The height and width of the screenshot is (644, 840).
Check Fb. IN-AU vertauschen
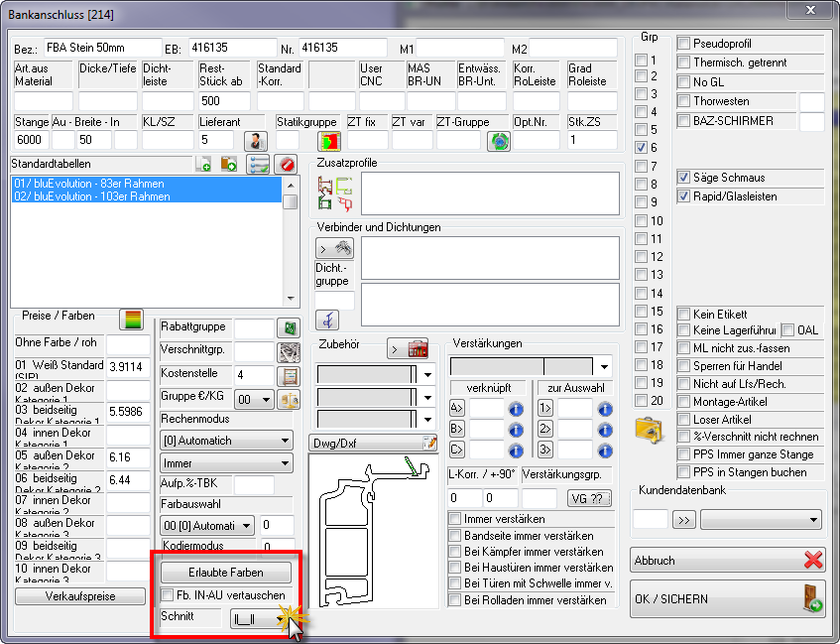(168, 594)
